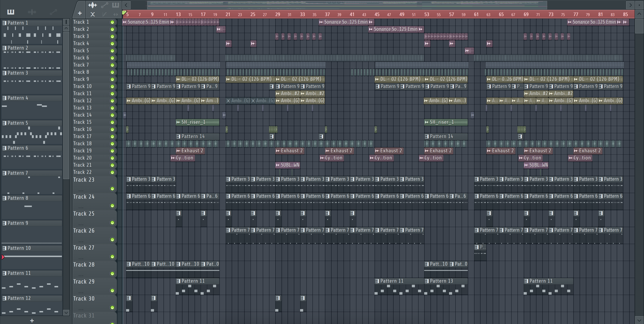
Task: Select the Track 10 header
Action: [95, 86]
